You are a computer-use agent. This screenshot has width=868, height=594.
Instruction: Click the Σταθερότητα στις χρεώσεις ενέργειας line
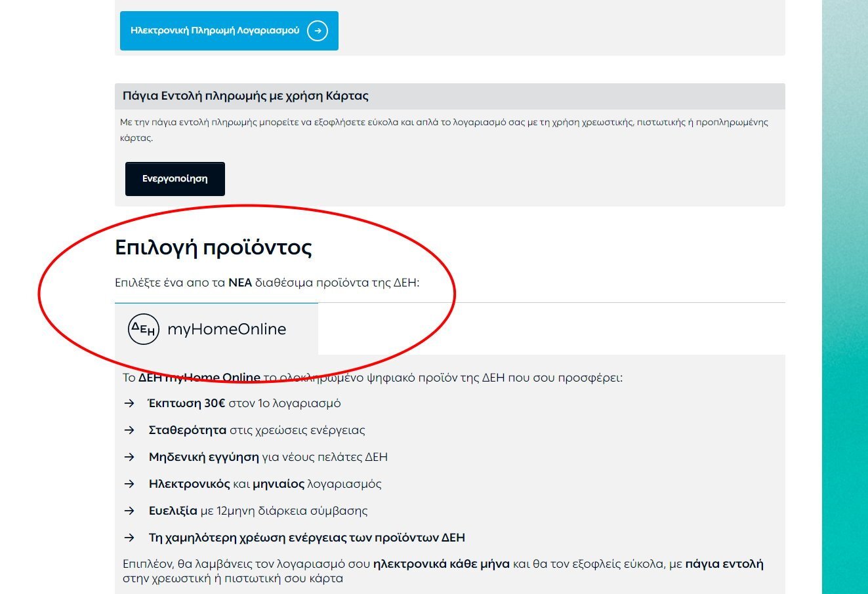tap(257, 430)
